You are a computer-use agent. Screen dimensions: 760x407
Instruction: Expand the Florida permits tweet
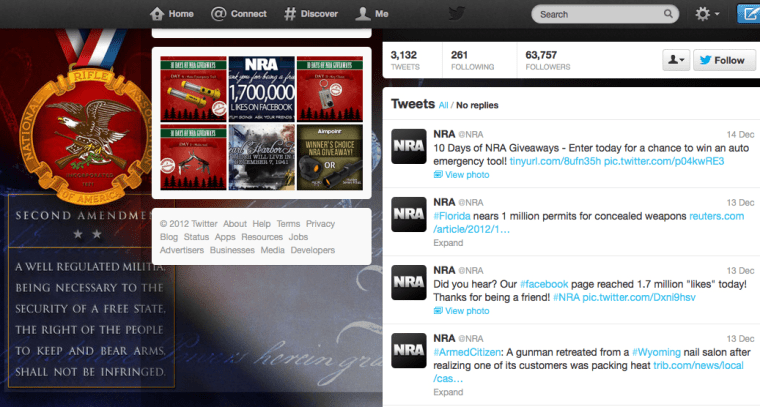448,243
